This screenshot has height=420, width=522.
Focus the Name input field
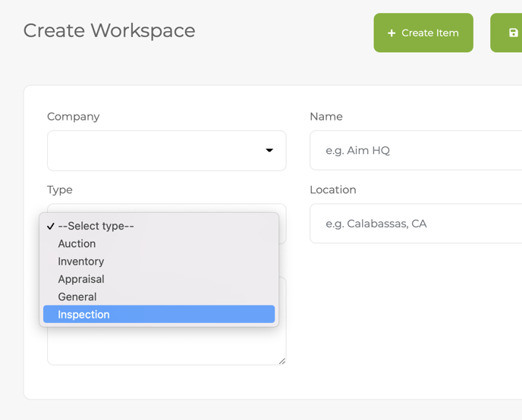pos(416,150)
